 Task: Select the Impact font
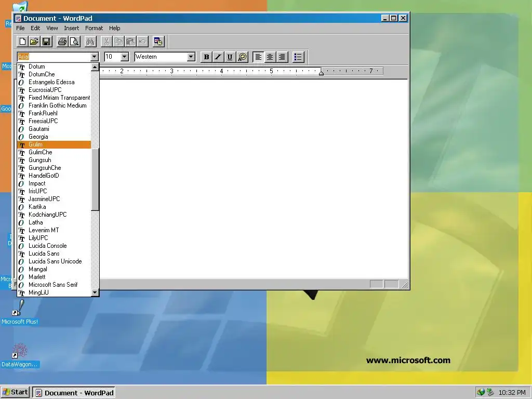pyautogui.click(x=54, y=183)
